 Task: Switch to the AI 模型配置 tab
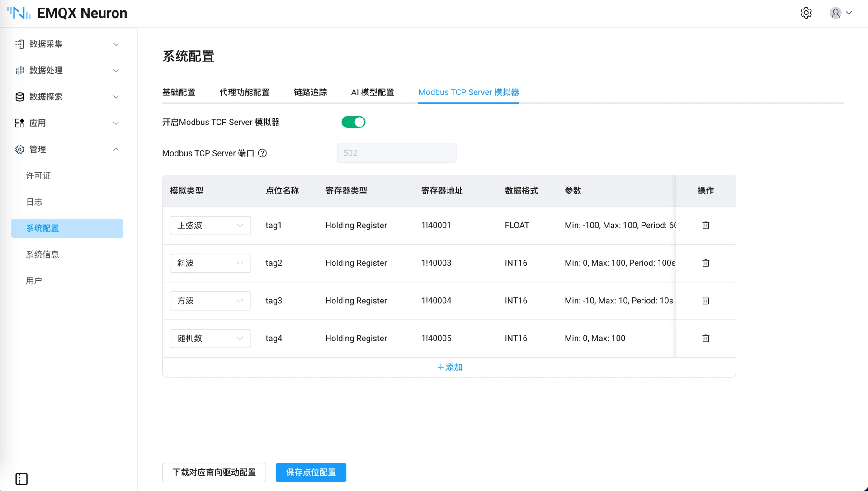[373, 92]
